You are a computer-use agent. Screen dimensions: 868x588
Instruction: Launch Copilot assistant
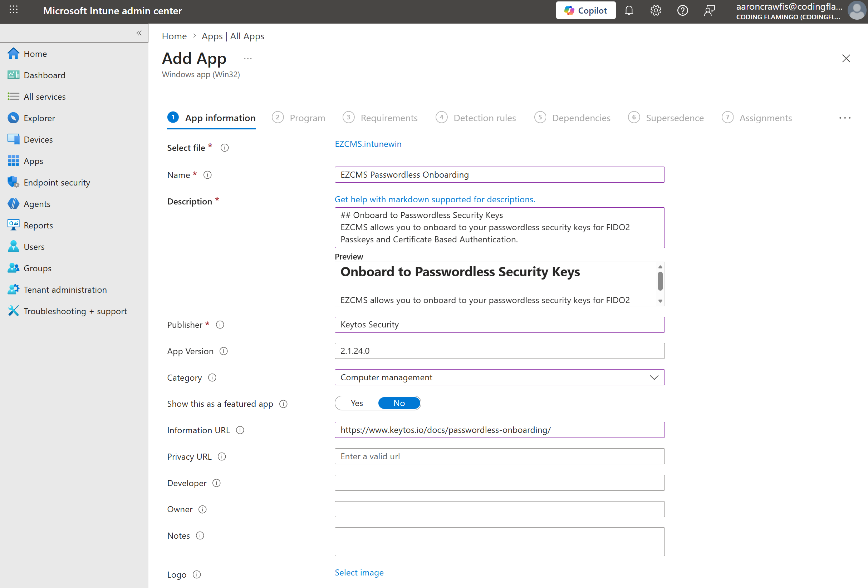[x=585, y=10]
